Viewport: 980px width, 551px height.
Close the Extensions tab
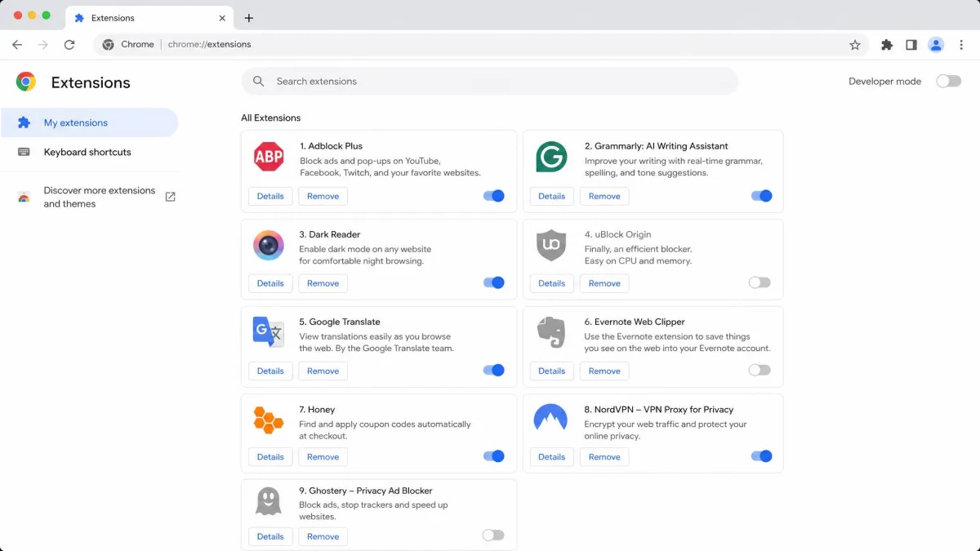pyautogui.click(x=222, y=18)
